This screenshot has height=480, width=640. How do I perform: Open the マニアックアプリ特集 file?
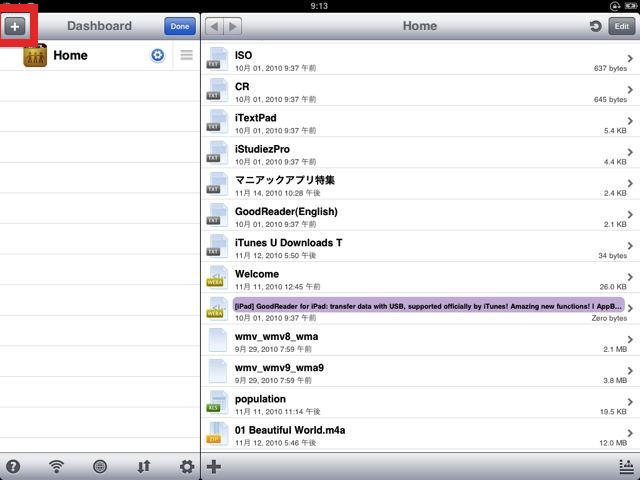[x=420, y=184]
